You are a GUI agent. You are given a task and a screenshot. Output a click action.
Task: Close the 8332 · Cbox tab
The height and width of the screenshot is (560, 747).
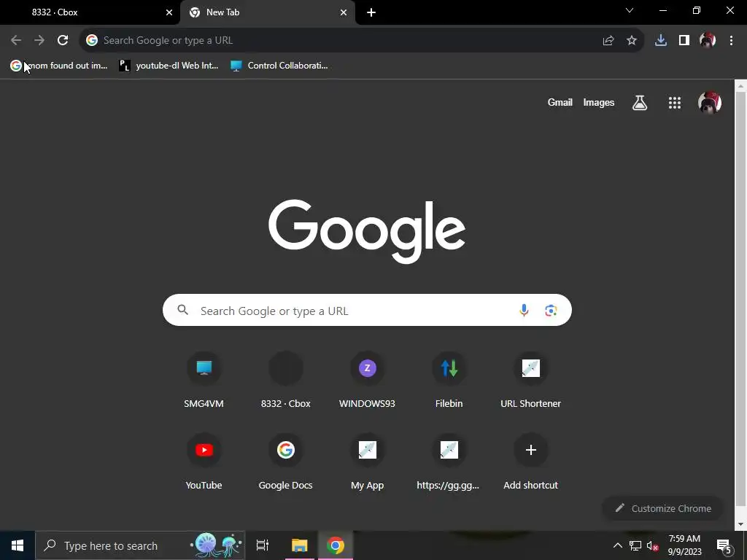[x=169, y=12]
